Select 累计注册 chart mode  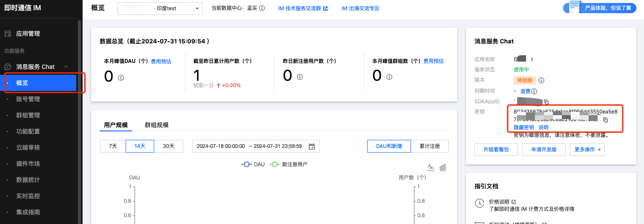click(x=430, y=146)
